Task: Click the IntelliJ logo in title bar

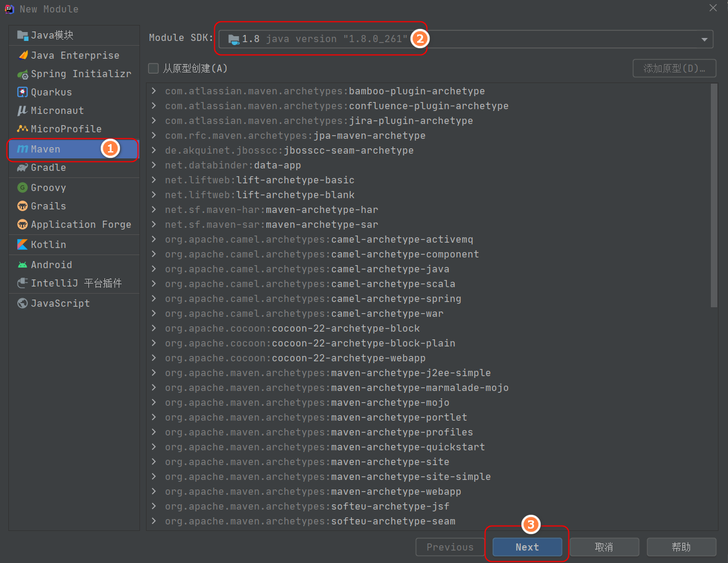Action: click(9, 8)
